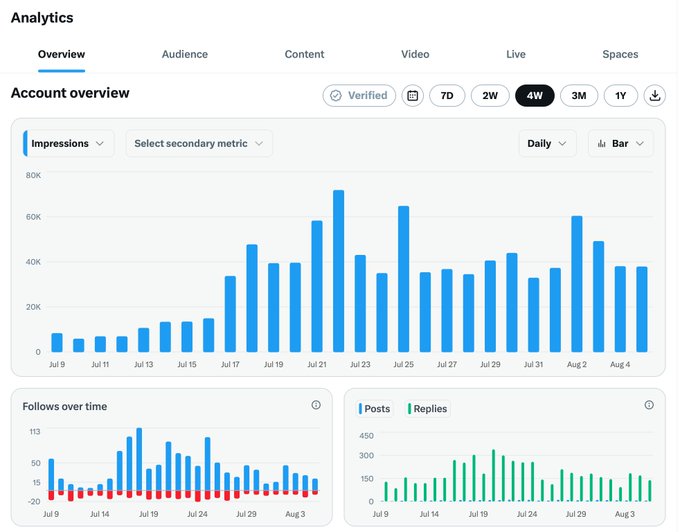Screen dimensions: 680x532
Task: Click the Aug 2 impressions bar
Action: (577, 284)
